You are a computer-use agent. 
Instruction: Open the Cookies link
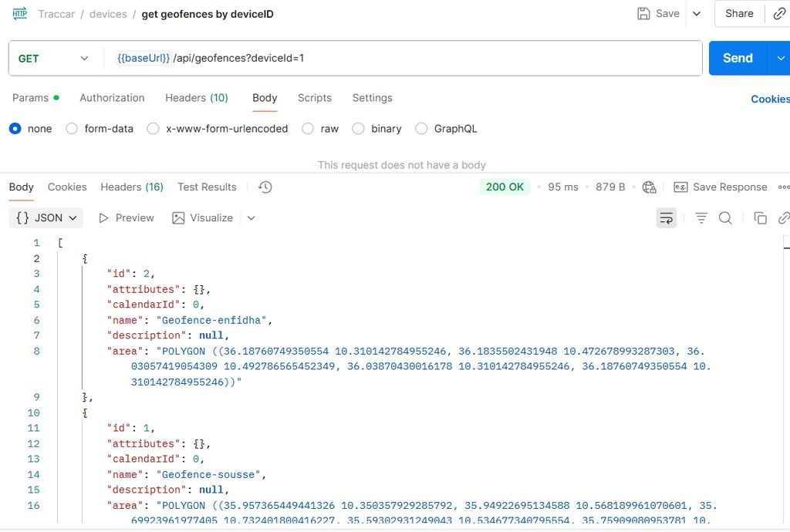pos(769,99)
